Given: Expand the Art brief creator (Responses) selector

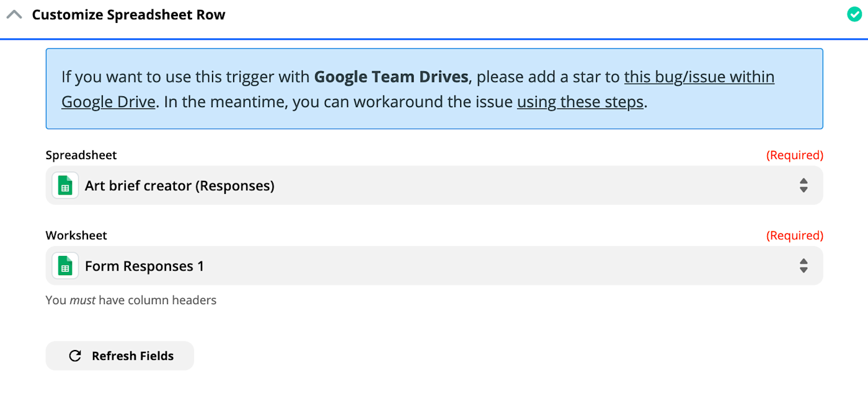Looking at the screenshot, I should [434, 185].
